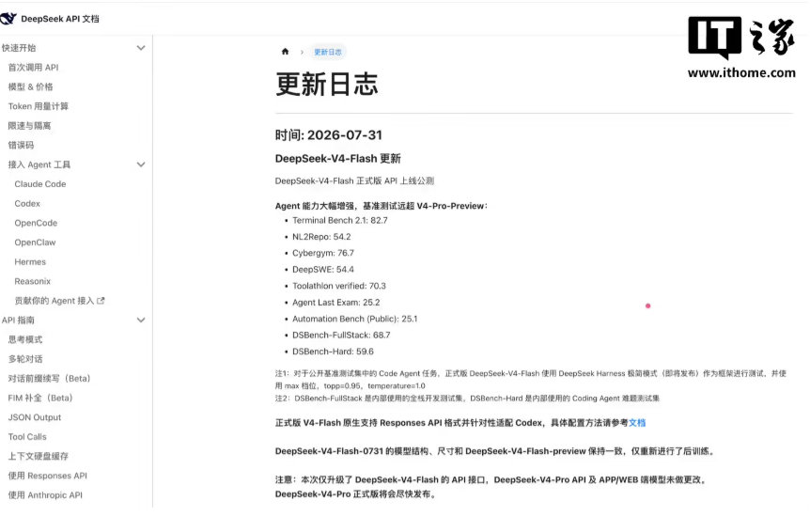
Task: Click DSBench-Hard: 59.6 entry
Action: coord(333,352)
